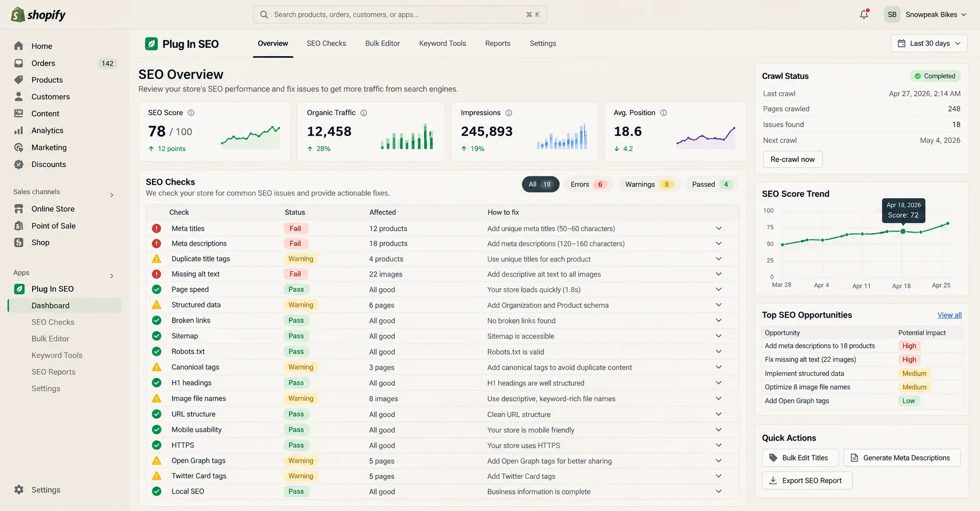
Task: Go to the Keyword Tools tab
Action: 443,44
